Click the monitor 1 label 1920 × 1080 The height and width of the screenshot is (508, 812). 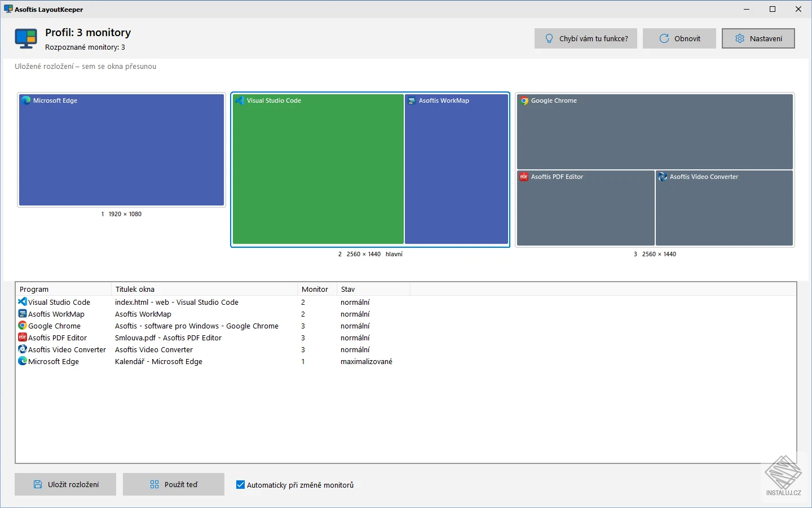pyautogui.click(x=121, y=214)
